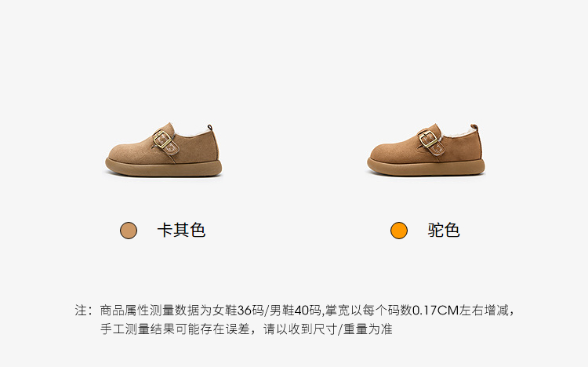
Task: Pick the orange camel color swatch circle
Action: pos(398,231)
